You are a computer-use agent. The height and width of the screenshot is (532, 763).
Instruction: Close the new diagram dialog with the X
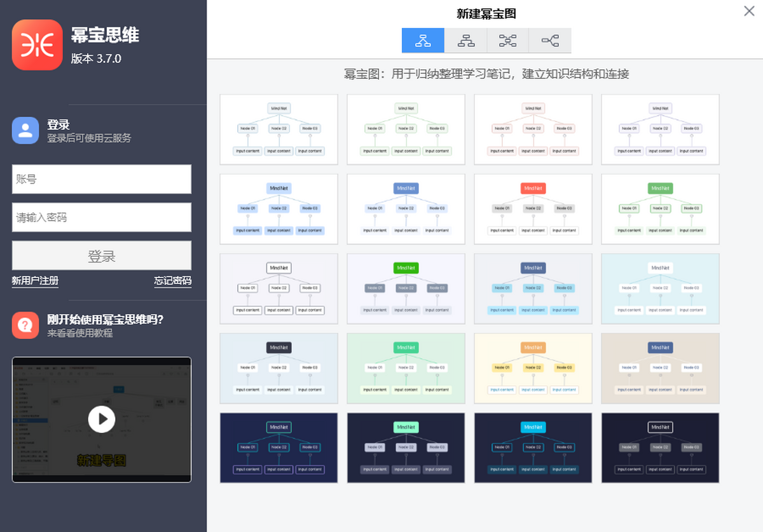(x=749, y=11)
